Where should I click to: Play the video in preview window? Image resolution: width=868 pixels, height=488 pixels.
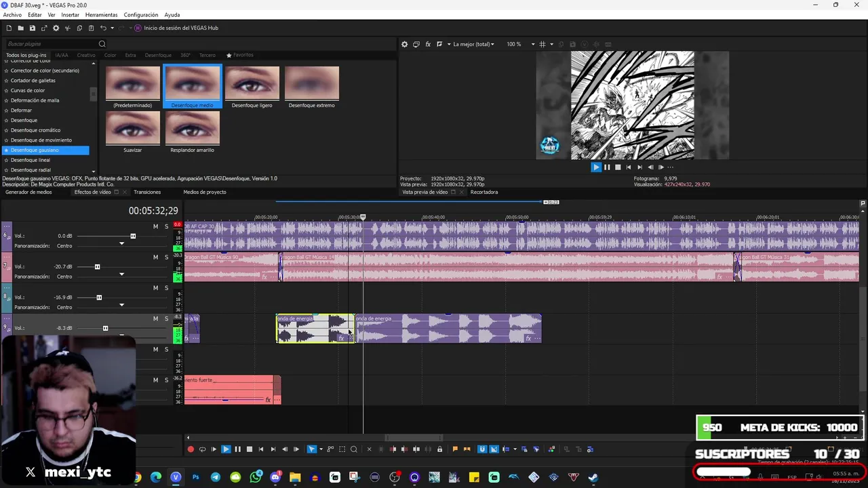[596, 167]
